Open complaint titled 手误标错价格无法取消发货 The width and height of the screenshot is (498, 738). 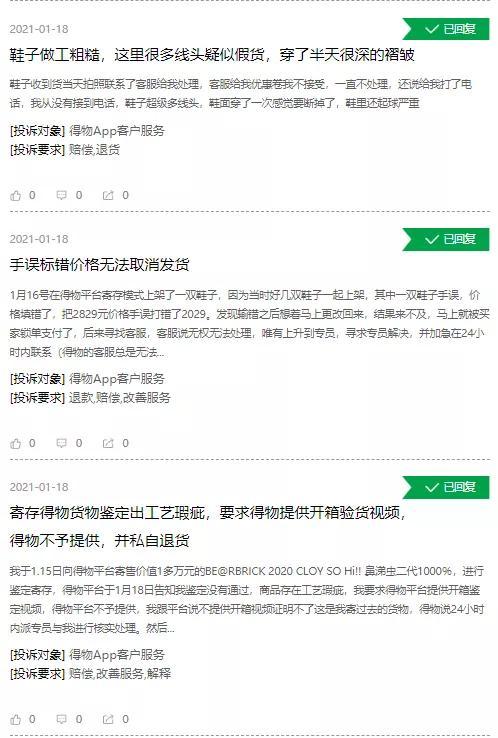pos(99,265)
